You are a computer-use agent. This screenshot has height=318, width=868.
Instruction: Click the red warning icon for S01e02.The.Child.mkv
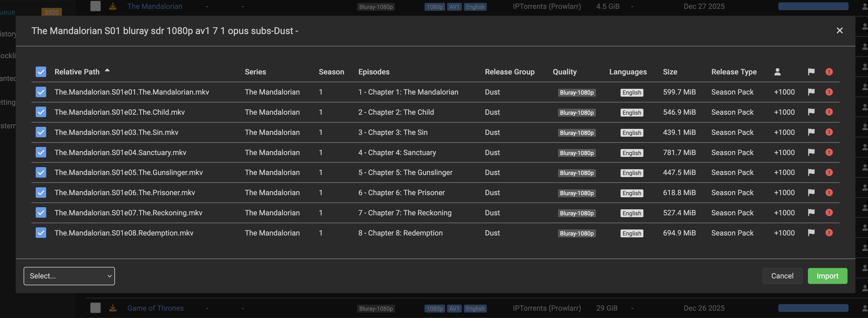click(829, 112)
